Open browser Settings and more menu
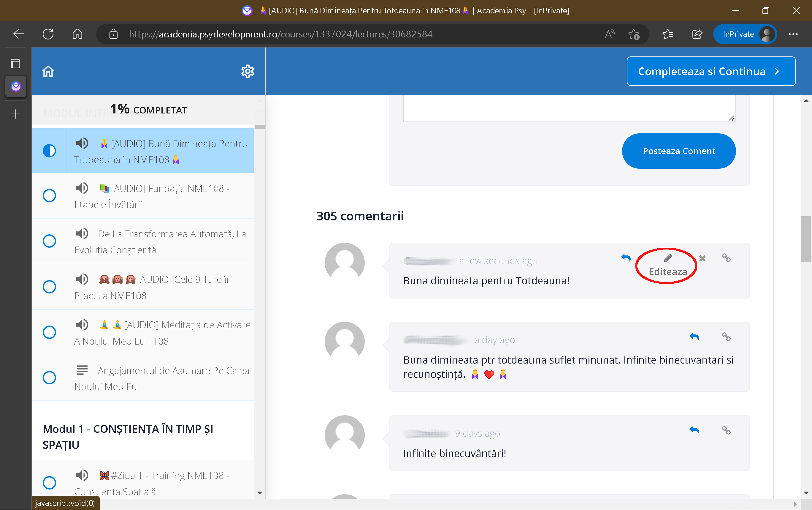The height and width of the screenshot is (510, 812). coord(793,34)
